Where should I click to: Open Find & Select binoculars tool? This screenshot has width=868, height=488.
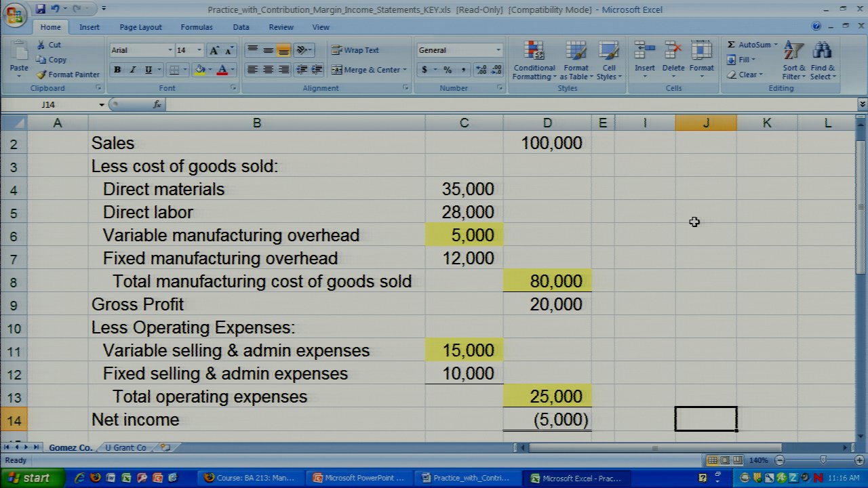click(x=823, y=60)
